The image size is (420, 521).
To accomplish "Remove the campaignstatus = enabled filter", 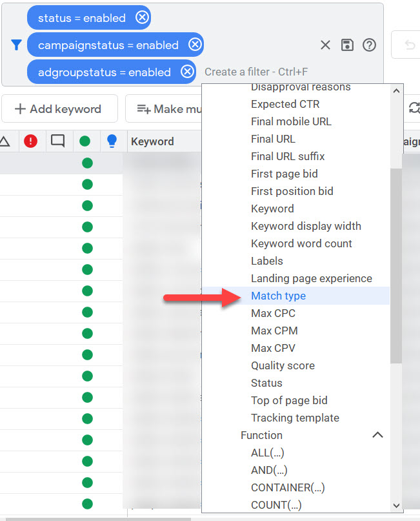I will click(195, 45).
